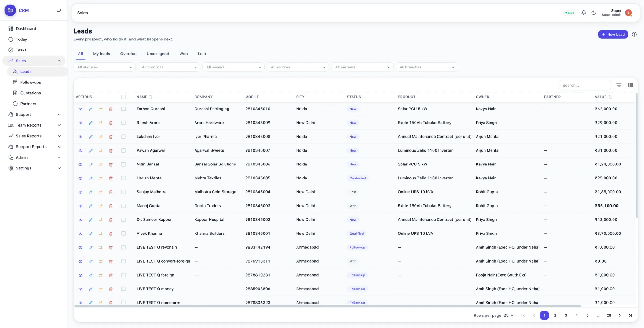Open the All sources dropdown
The image size is (644, 328).
[x=298, y=67]
